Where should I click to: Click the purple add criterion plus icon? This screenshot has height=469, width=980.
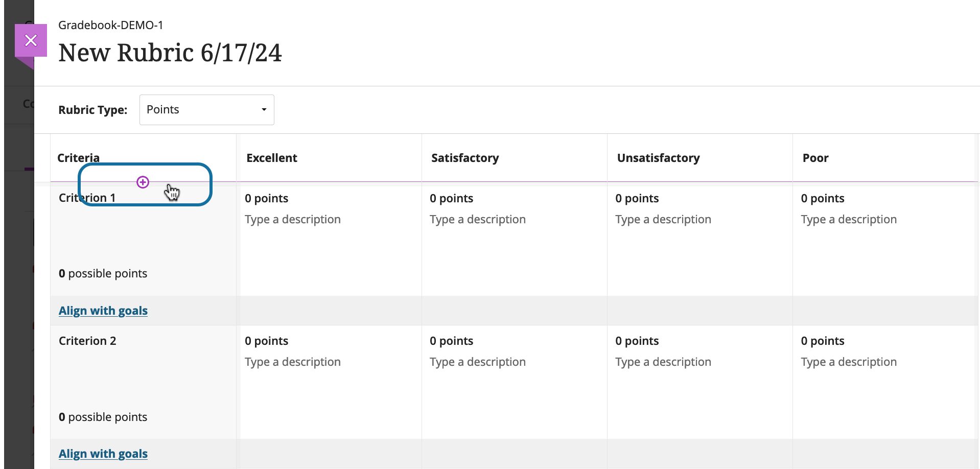(x=143, y=182)
